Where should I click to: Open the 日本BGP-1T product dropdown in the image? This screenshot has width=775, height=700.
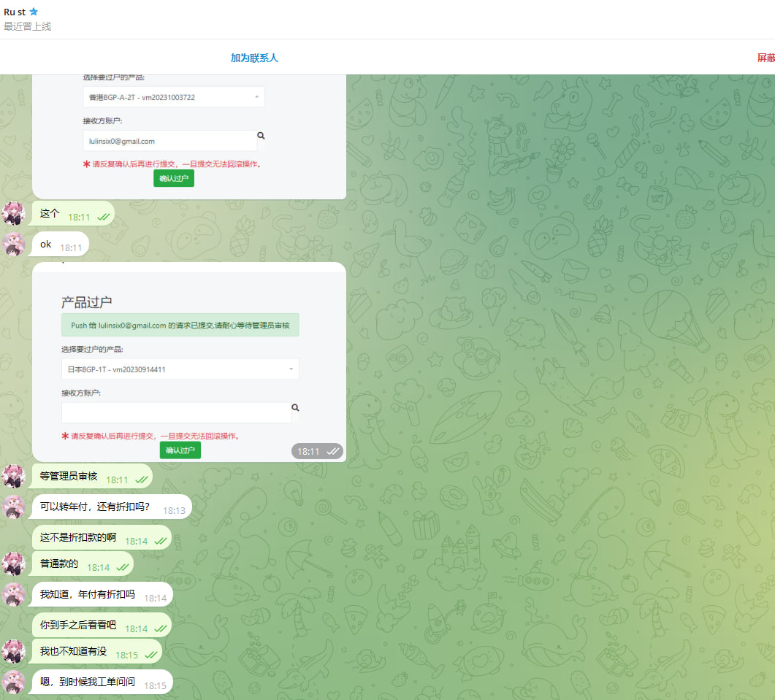point(180,369)
